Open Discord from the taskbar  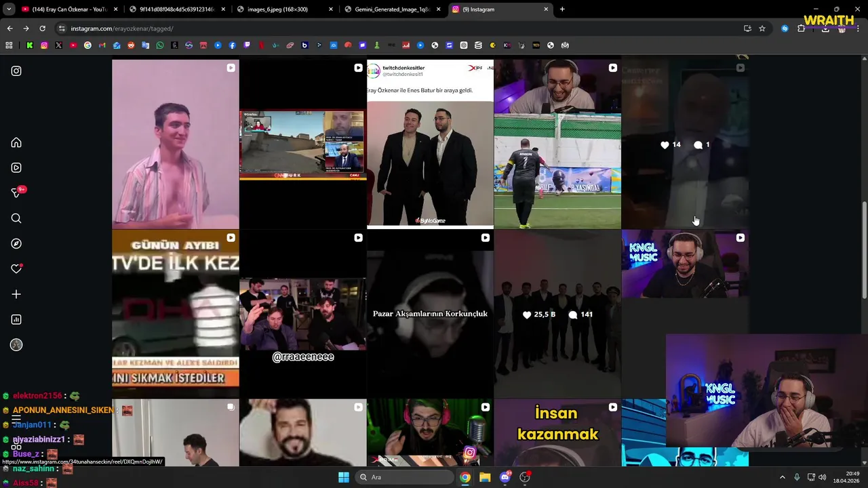[x=505, y=477]
